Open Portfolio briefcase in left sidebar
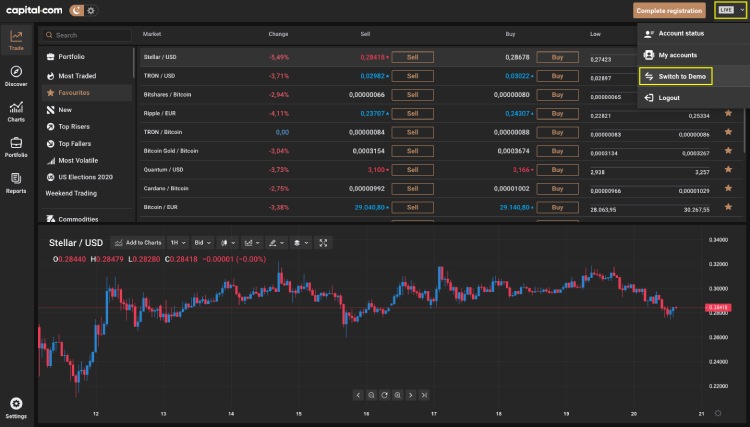The width and height of the screenshot is (750, 427). point(16,147)
